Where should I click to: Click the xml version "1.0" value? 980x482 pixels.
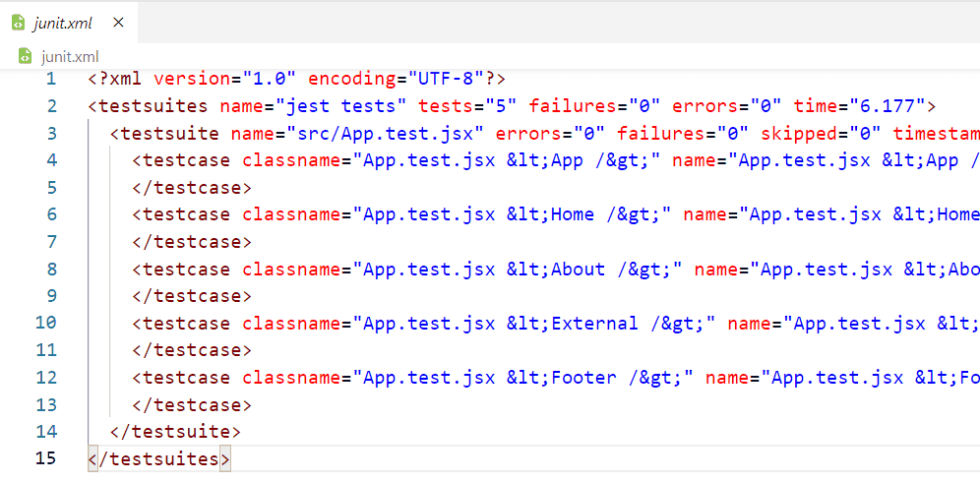coord(270,79)
